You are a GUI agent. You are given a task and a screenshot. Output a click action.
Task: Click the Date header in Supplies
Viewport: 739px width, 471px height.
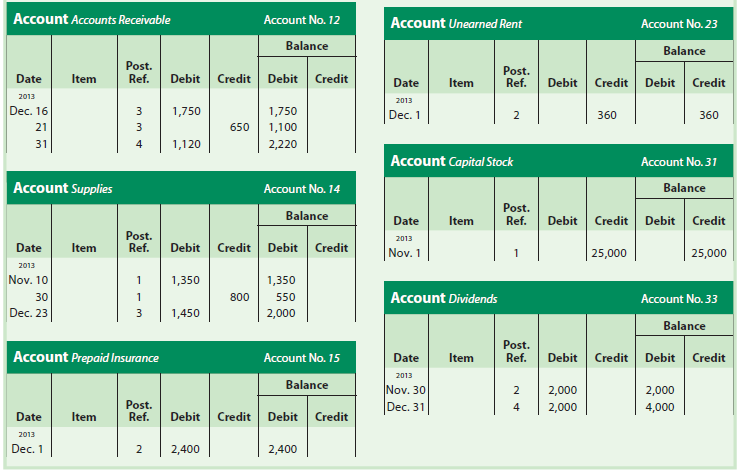29,248
